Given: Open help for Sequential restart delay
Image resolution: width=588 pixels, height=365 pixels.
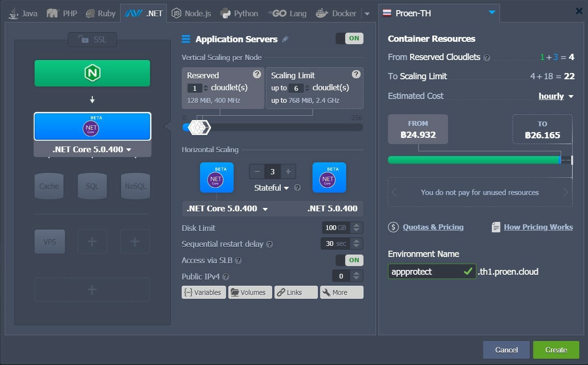Looking at the screenshot, I should pyautogui.click(x=270, y=244).
